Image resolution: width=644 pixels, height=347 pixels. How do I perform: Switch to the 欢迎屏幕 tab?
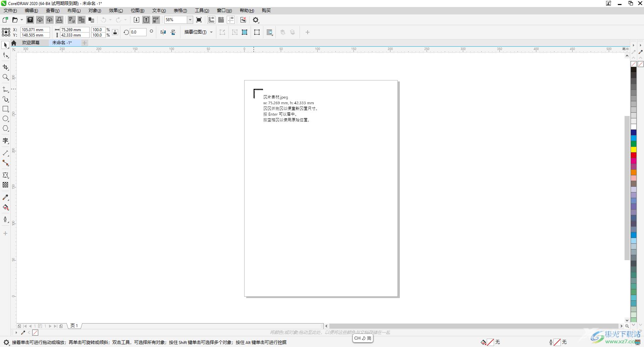tap(31, 43)
